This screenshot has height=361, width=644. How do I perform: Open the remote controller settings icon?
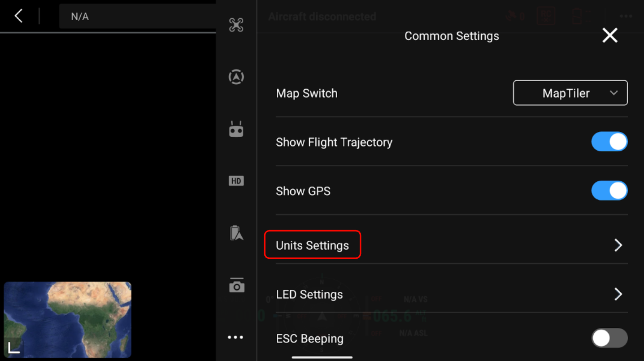[236, 129]
